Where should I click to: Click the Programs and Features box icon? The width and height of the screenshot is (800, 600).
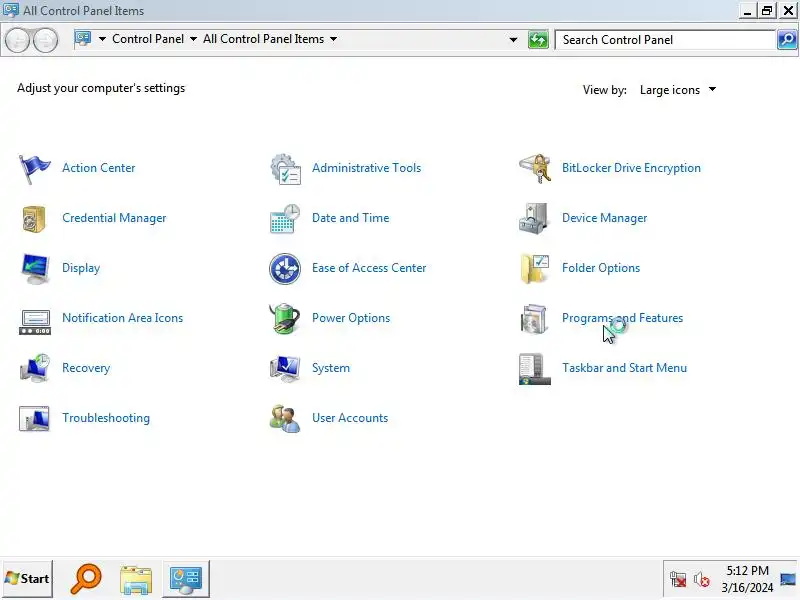click(534, 318)
